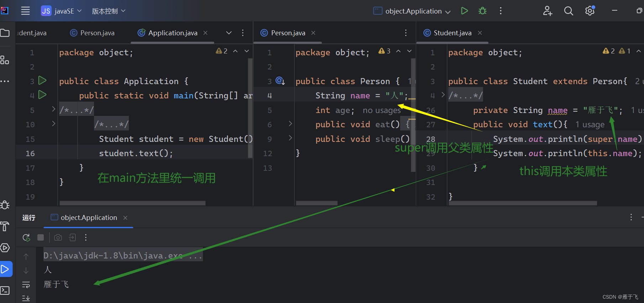Screen dimensions: 644x303
Task: Click warnings indicator in Student.java editor
Action: tap(617, 51)
